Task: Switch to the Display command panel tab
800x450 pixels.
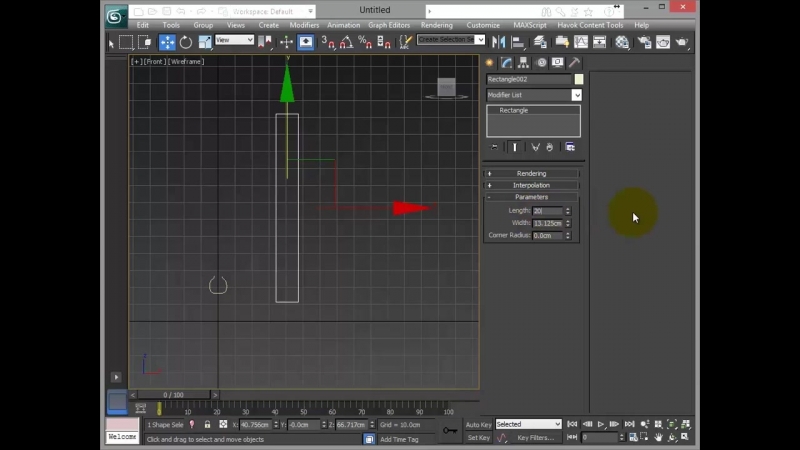Action: click(x=557, y=63)
